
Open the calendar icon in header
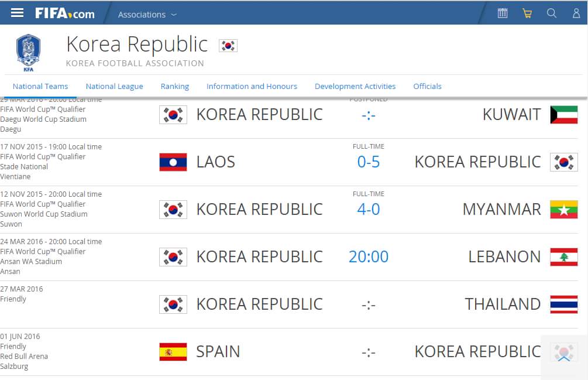click(503, 13)
